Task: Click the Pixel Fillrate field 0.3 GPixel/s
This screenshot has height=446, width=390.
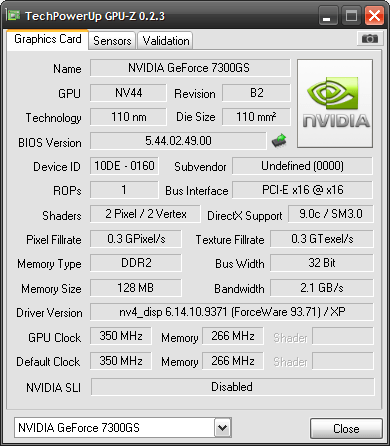Action: click(x=136, y=239)
